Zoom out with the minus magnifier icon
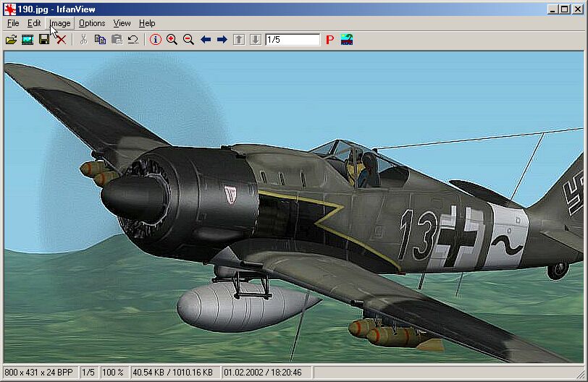Viewport: 588px width, 382px height. [188, 39]
